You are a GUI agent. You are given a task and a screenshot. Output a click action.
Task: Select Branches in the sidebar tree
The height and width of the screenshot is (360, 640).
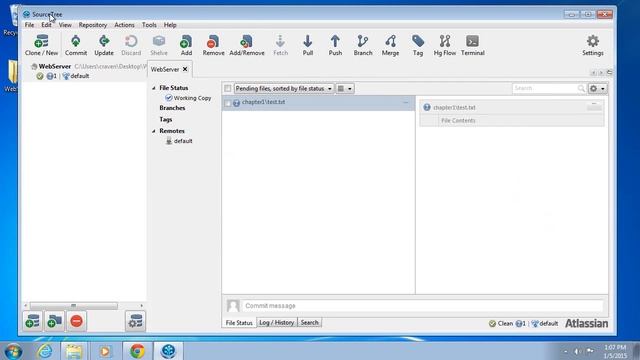(172, 108)
